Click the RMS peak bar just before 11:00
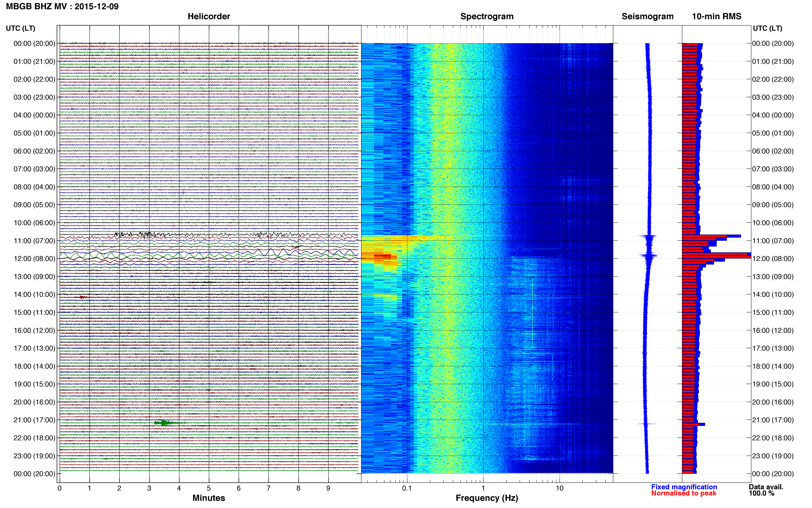 711,236
